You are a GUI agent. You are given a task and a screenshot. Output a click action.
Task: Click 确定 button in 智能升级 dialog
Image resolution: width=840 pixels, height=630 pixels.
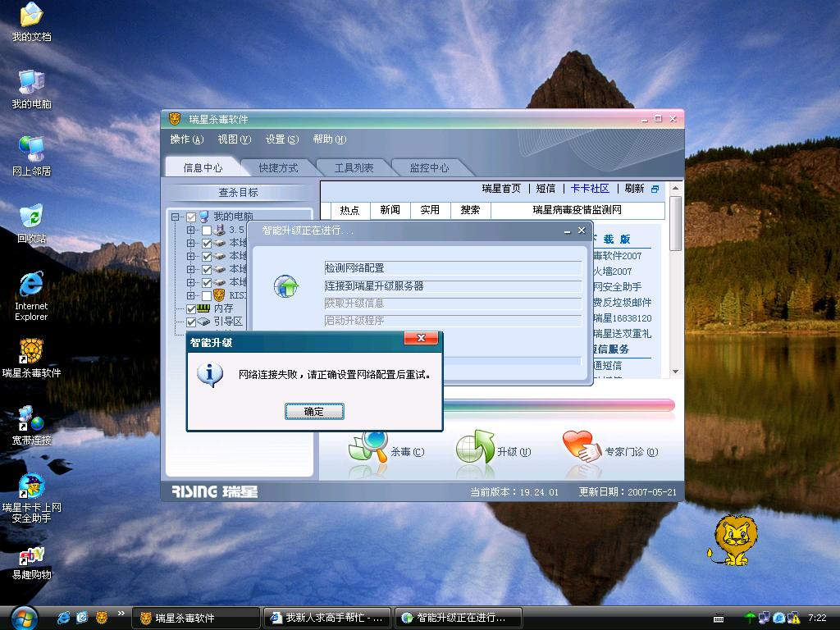tap(314, 412)
